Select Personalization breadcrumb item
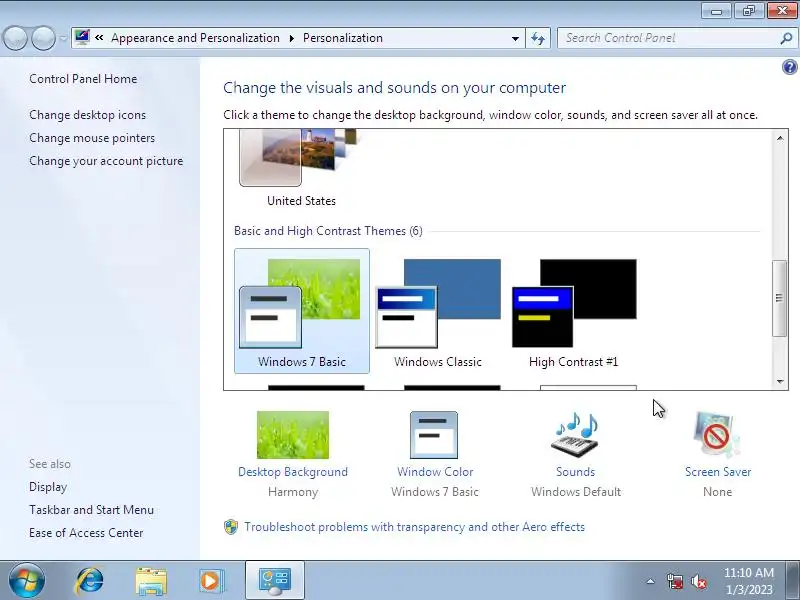Image resolution: width=800 pixels, height=600 pixels. 343,38
